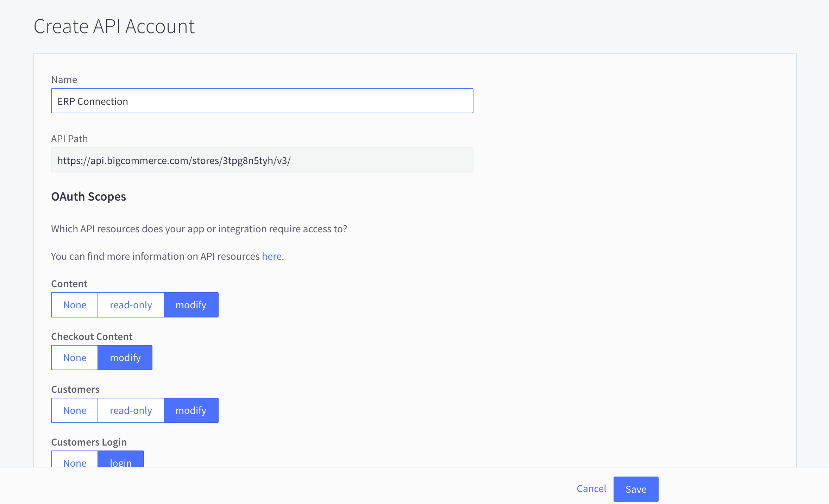Click the Save button
This screenshot has width=829, height=504.
636,489
